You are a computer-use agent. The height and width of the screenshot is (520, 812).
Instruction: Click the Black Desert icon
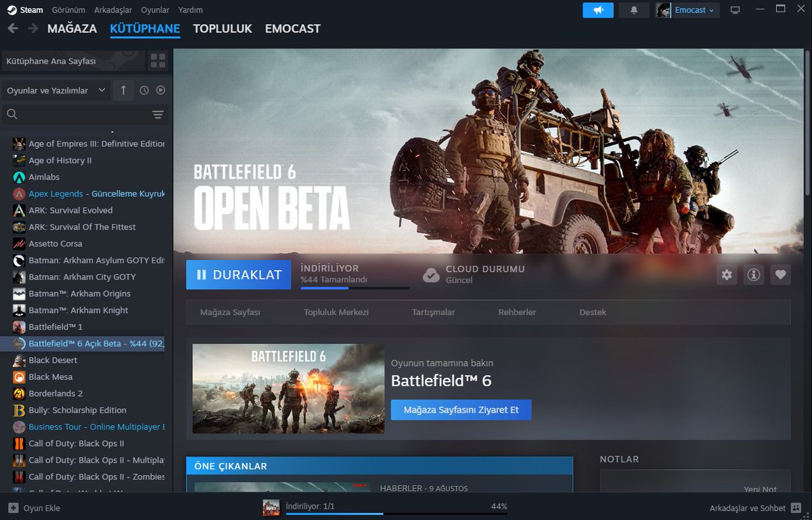point(19,360)
